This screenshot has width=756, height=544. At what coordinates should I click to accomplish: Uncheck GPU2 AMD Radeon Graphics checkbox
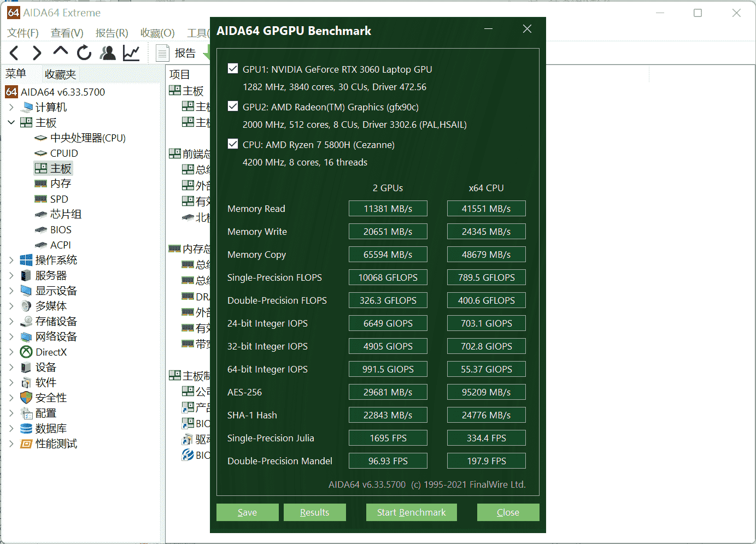(x=233, y=107)
